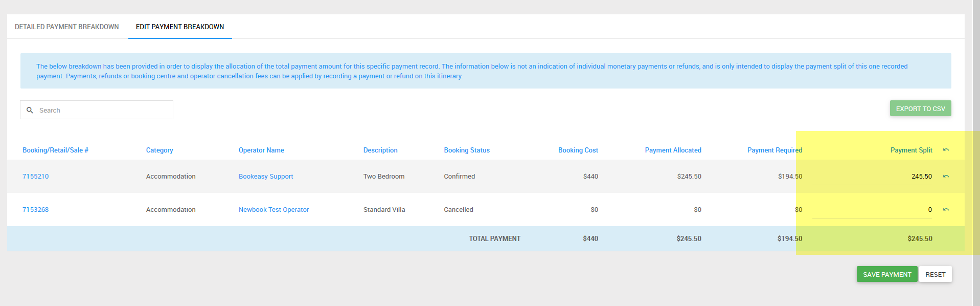Viewport: 980px width, 306px height.
Task: Open booking 7155210 link
Action: point(36,176)
